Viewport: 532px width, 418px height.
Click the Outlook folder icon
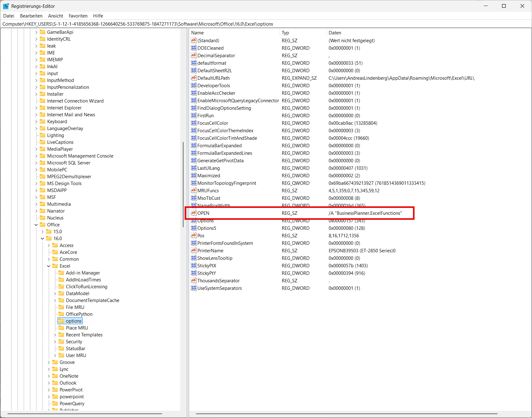tap(55, 383)
